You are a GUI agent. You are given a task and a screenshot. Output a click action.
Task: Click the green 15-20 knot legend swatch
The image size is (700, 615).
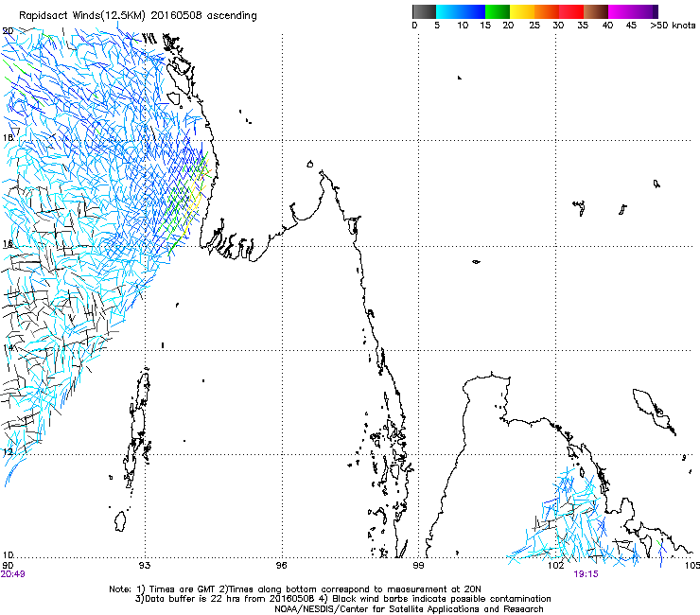(498, 11)
